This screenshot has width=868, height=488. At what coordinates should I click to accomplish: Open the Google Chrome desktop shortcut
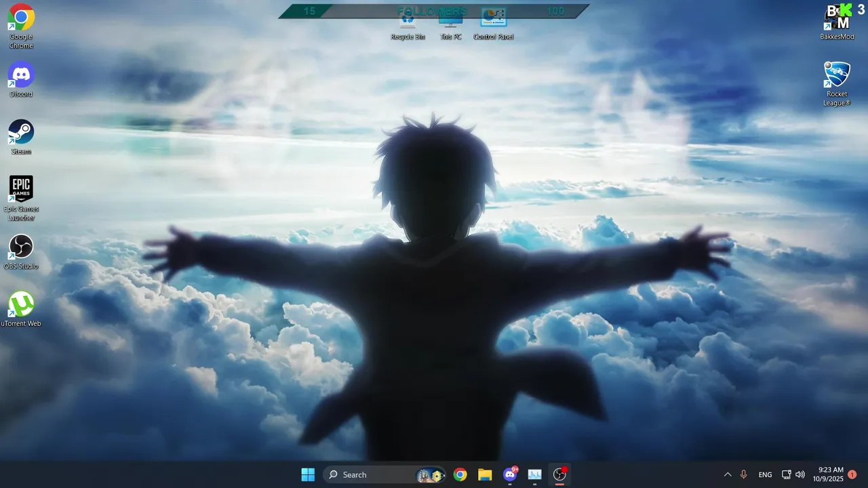pyautogui.click(x=21, y=26)
